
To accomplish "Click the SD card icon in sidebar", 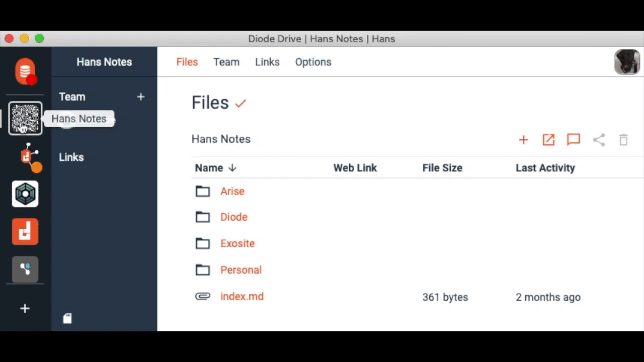I will (x=67, y=318).
